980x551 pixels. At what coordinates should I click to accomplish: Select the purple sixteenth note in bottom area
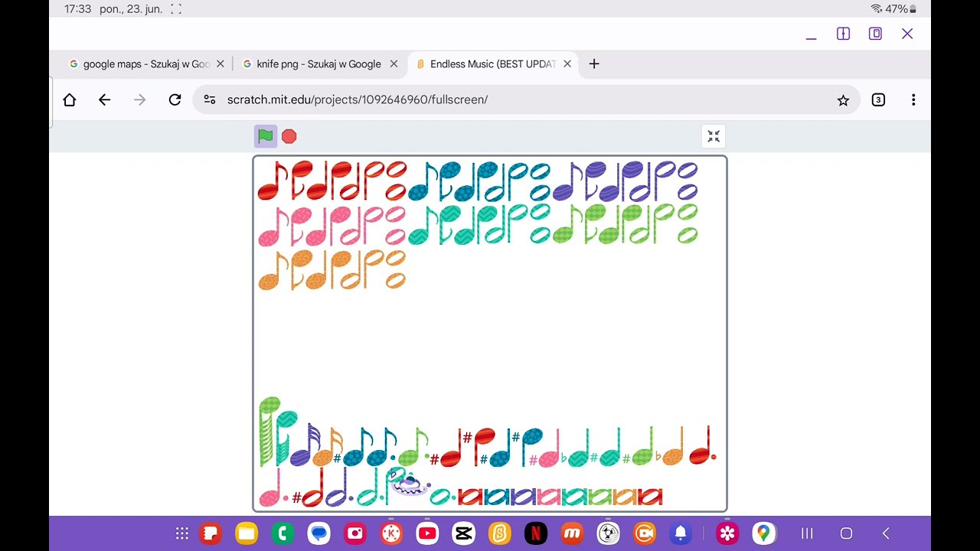tap(305, 445)
